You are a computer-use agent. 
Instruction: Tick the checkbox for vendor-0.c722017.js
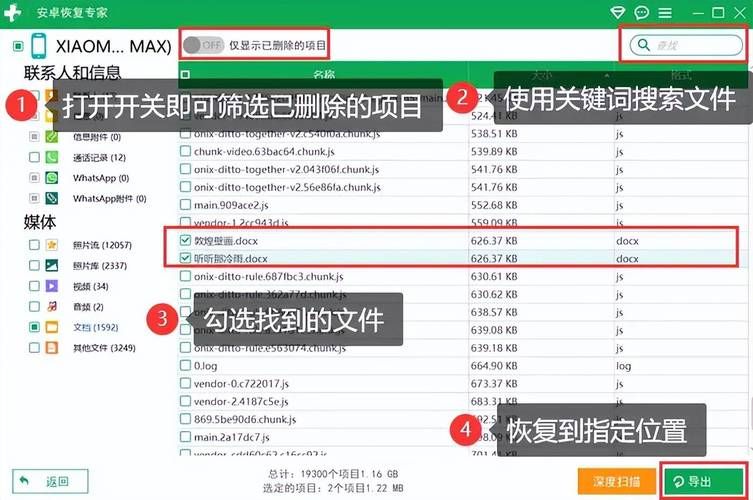coord(185,383)
